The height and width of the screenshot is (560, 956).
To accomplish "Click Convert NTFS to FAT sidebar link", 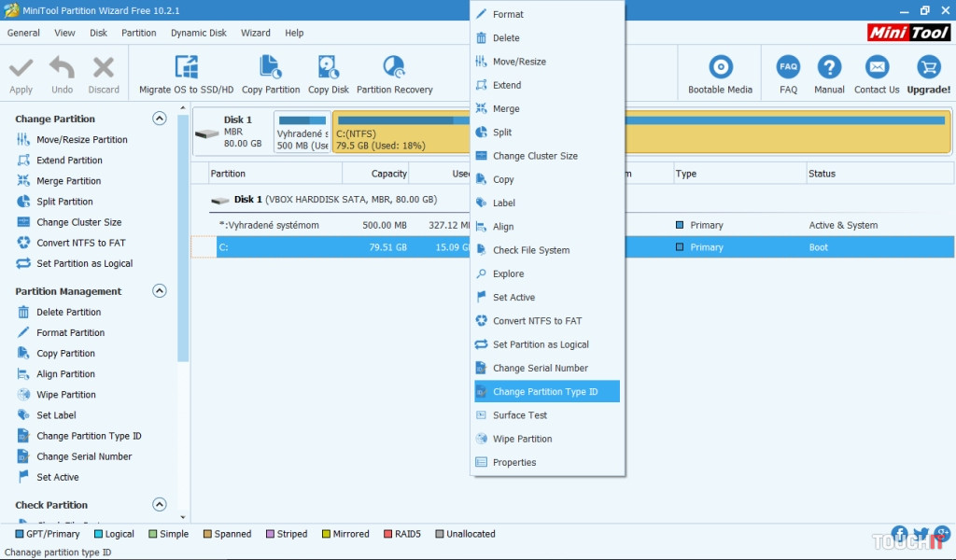I will 80,243.
